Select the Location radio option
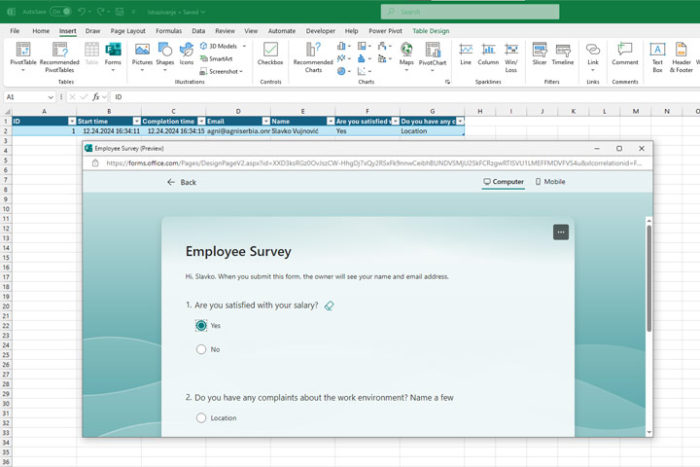 pos(201,418)
